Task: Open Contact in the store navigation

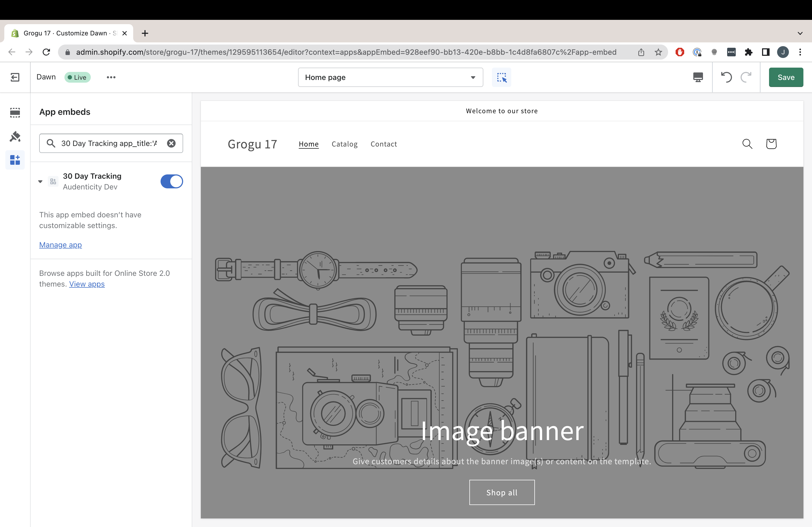Action: [383, 144]
